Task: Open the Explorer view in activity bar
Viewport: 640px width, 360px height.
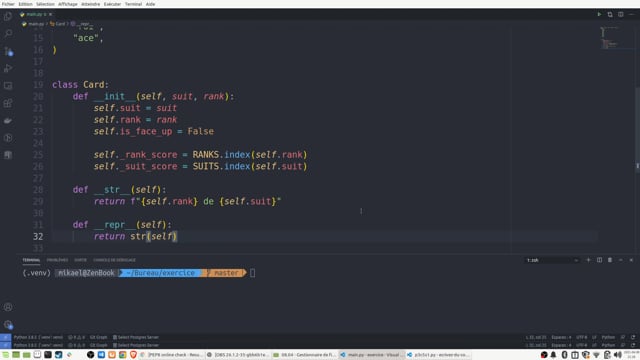Action: tap(8, 17)
